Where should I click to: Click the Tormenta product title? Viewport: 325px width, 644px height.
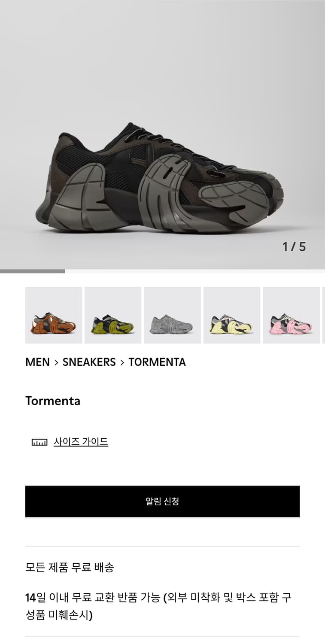[53, 401]
